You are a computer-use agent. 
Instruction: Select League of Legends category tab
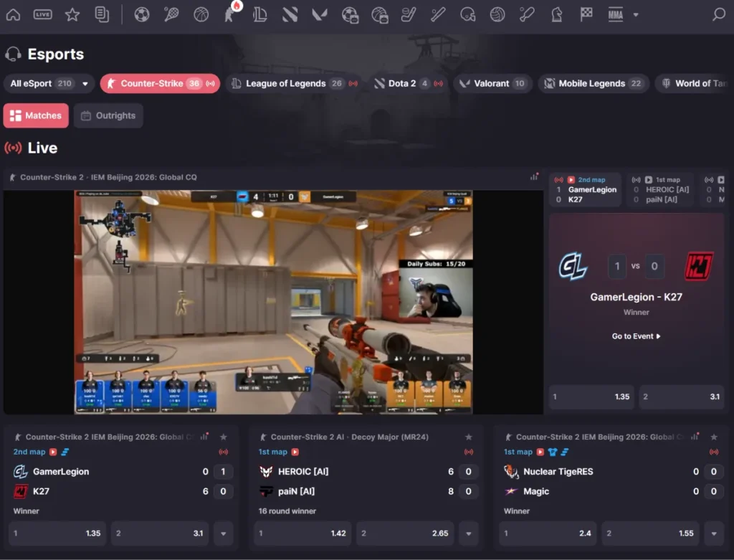coord(295,83)
